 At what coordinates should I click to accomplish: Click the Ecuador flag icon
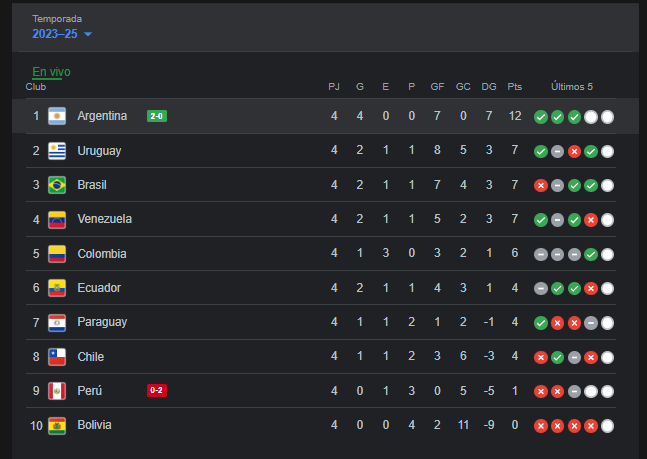(57, 288)
